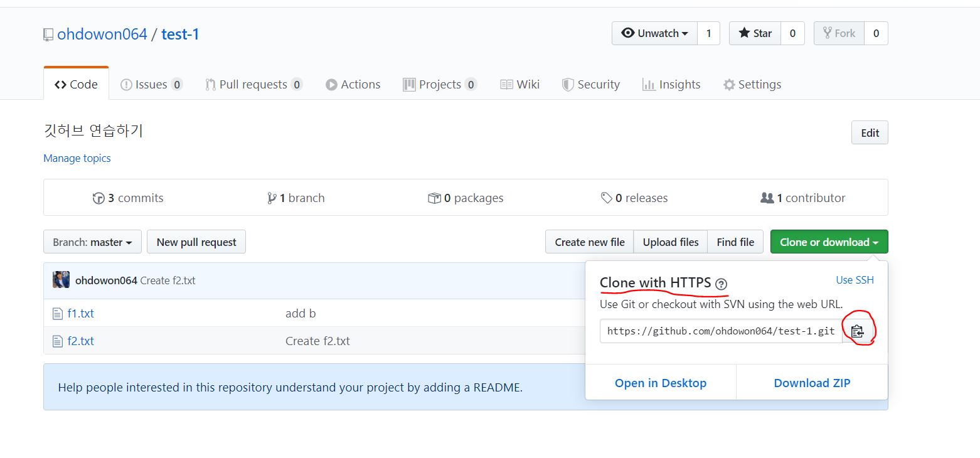The height and width of the screenshot is (458, 980).
Task: Select the f1.txt file icon
Action: click(x=58, y=313)
